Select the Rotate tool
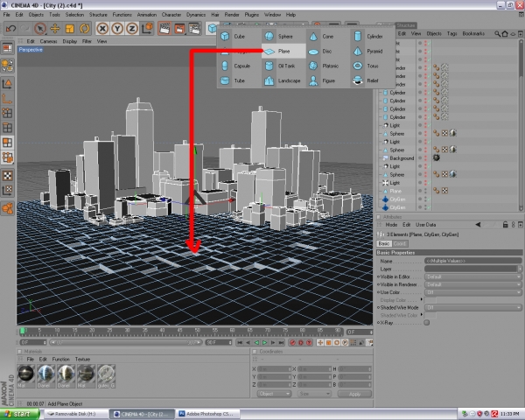 (x=84, y=29)
